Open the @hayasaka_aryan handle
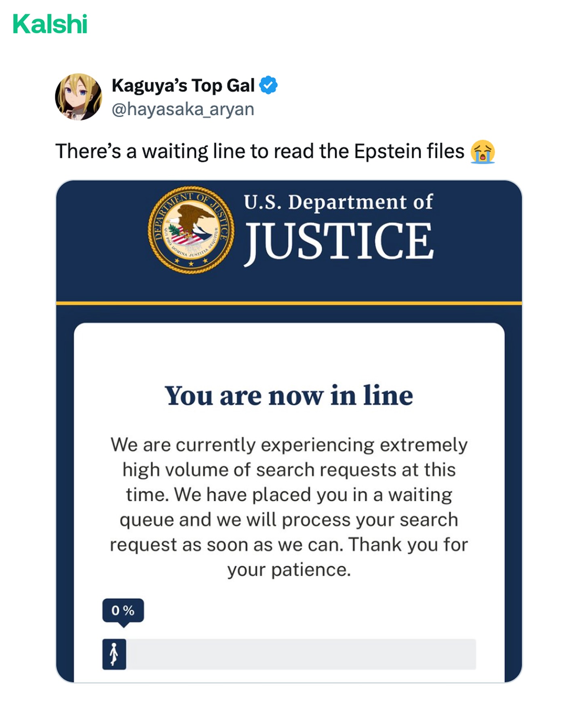 183,109
